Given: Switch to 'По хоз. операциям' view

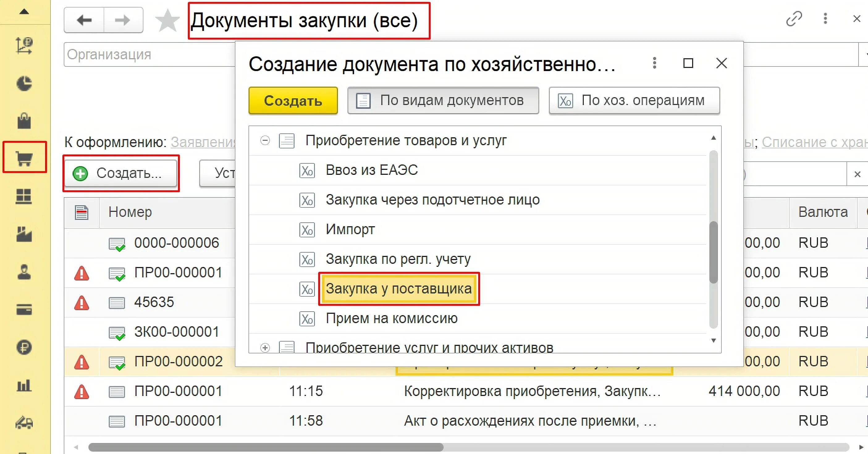Looking at the screenshot, I should click(x=634, y=100).
